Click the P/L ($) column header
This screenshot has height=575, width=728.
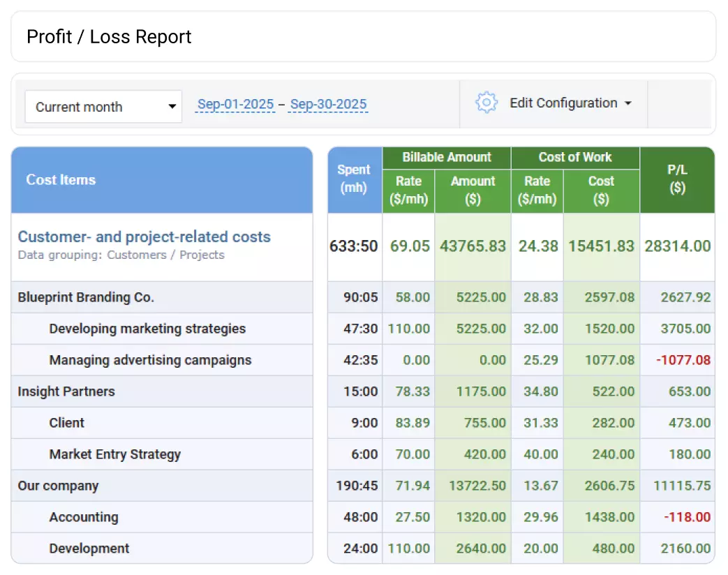point(677,179)
